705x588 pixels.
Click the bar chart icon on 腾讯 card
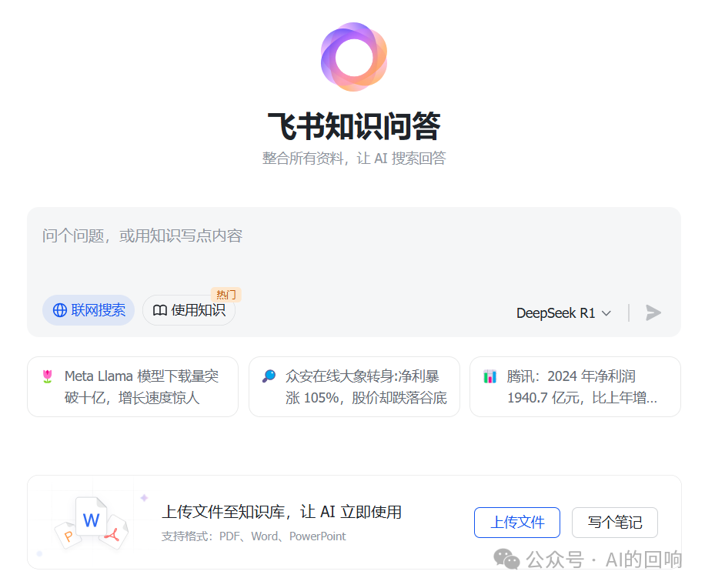click(489, 376)
